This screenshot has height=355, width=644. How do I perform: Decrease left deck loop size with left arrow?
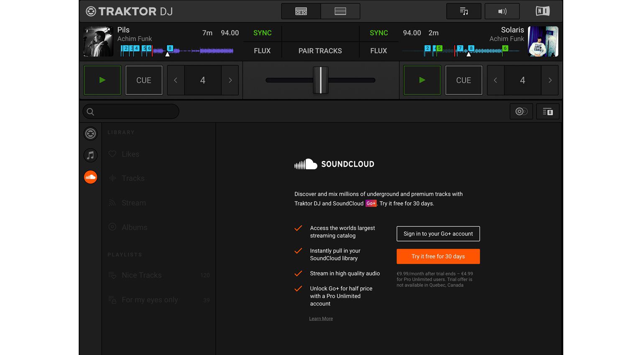pyautogui.click(x=176, y=80)
